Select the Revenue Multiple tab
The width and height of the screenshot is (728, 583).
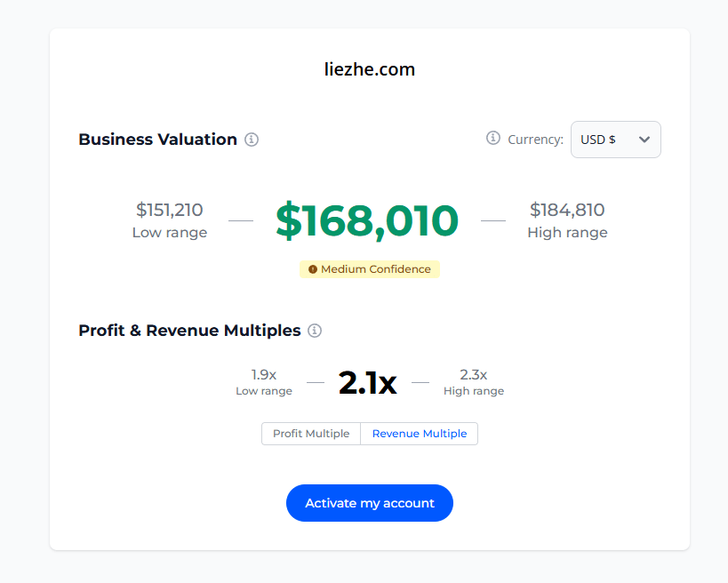click(x=420, y=434)
